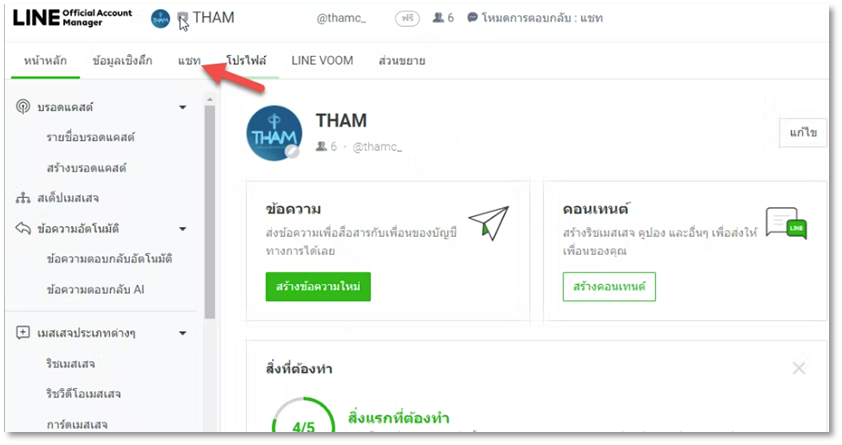Click the step message hierarchy icon

23,198
